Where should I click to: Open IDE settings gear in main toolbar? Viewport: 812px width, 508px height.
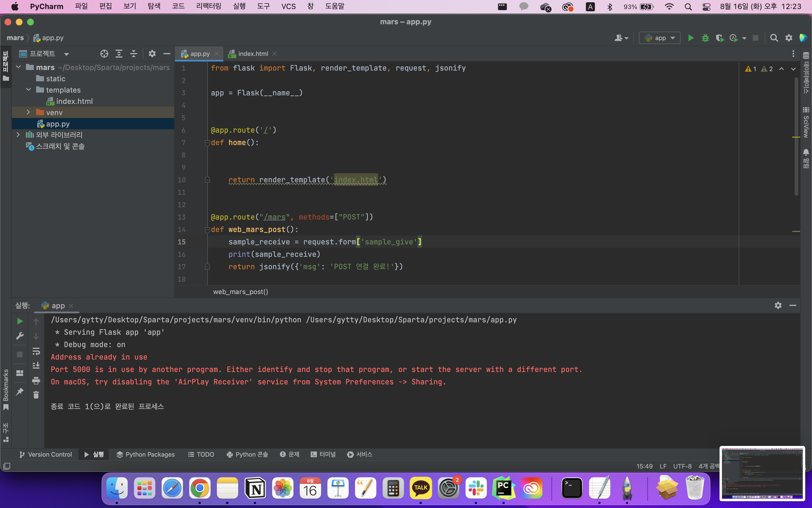pyautogui.click(x=789, y=38)
